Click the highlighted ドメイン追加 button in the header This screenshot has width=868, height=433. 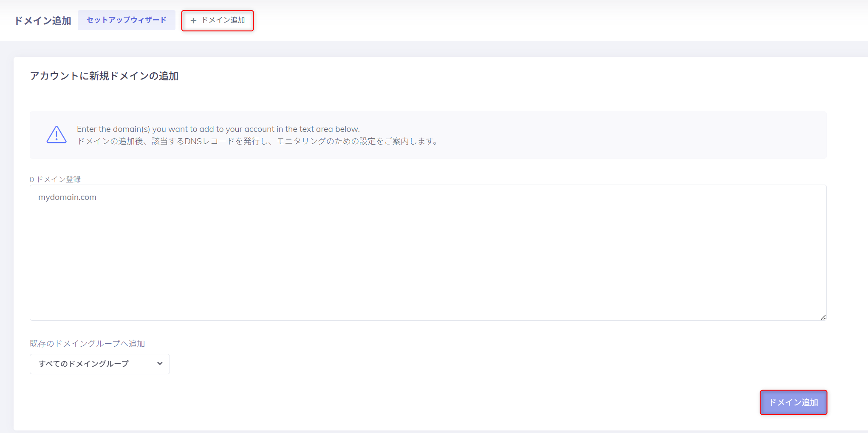coord(218,20)
